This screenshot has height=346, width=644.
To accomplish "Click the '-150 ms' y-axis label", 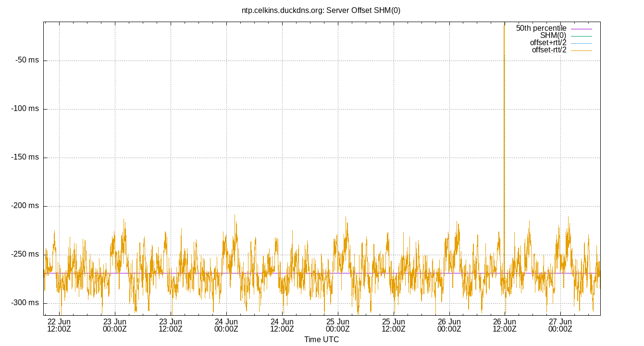I will click(25, 158).
